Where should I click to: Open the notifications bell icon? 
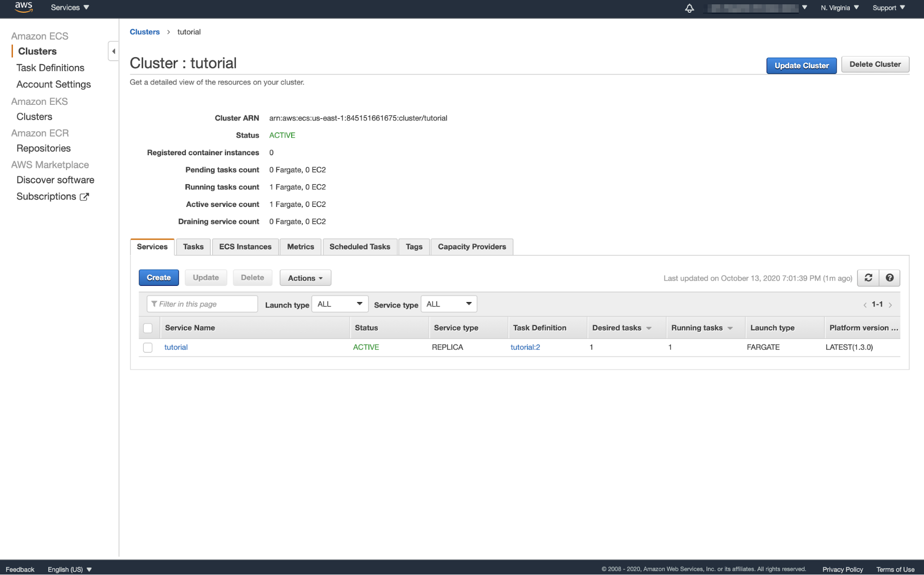coord(689,8)
